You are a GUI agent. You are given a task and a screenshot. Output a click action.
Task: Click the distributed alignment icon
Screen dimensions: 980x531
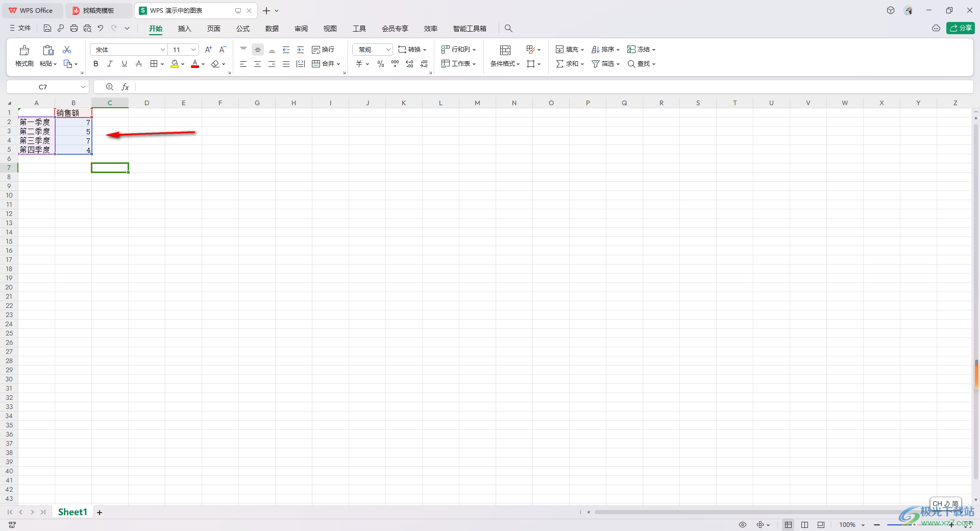[x=301, y=64]
